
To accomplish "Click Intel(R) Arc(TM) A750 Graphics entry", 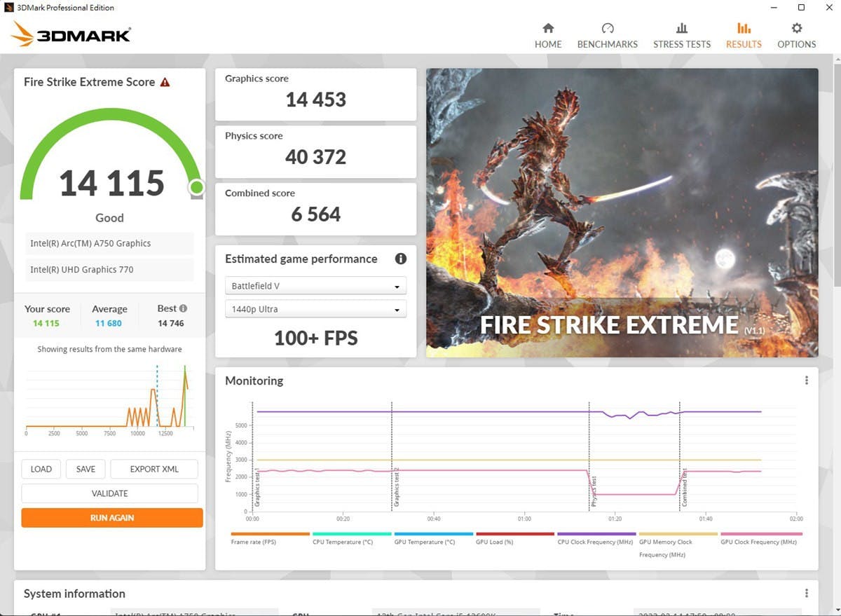I will coord(110,243).
